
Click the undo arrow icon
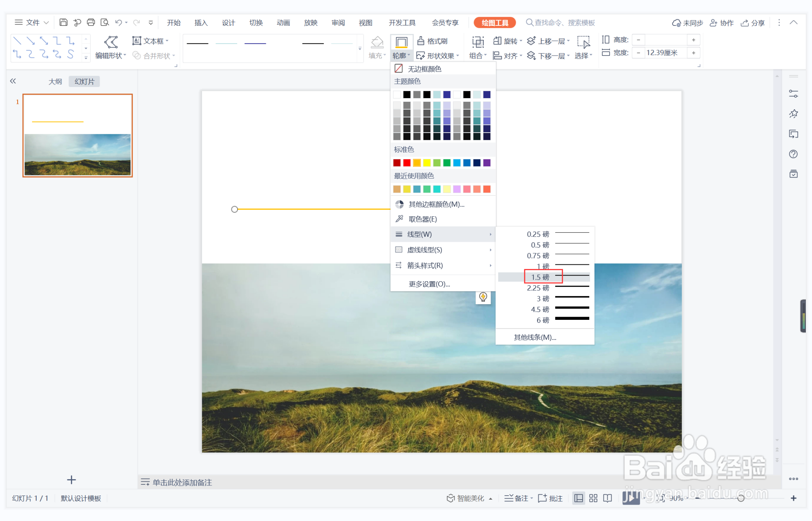click(118, 23)
